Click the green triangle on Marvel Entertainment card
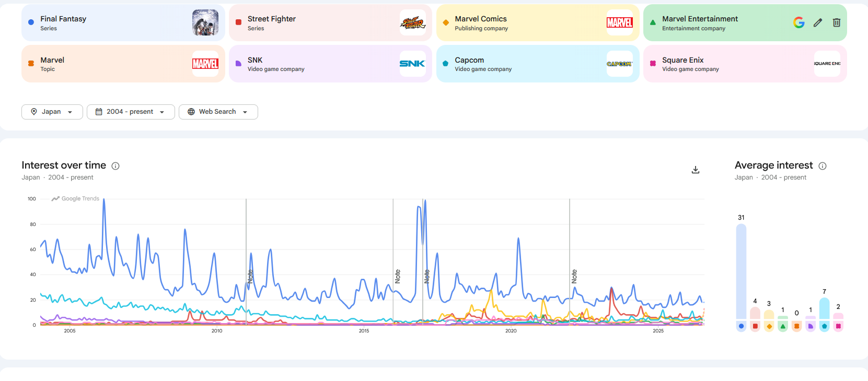The width and height of the screenshot is (868, 381). coord(653,22)
